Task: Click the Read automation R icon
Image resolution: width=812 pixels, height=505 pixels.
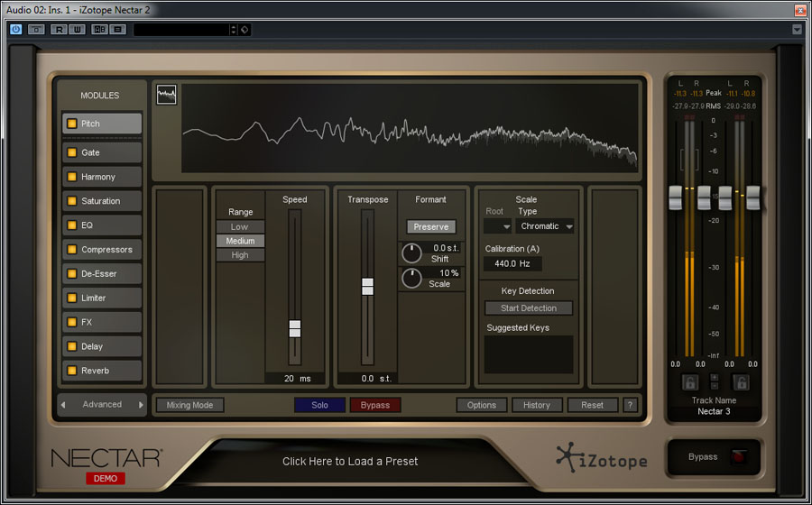Action: click(x=59, y=29)
